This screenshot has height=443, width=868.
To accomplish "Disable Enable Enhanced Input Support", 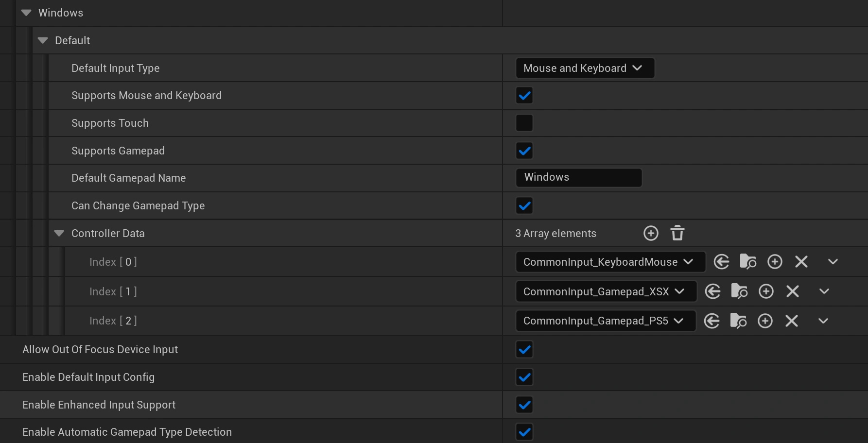I will [524, 405].
